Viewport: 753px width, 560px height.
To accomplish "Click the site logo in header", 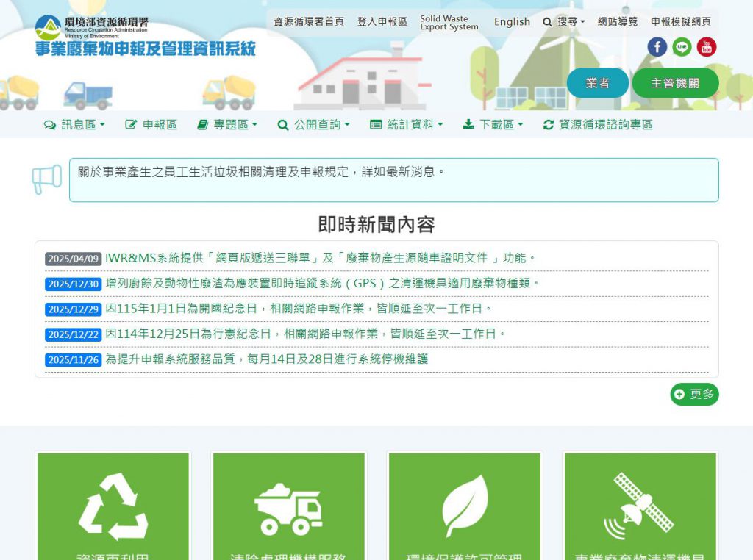I will pyautogui.click(x=146, y=37).
